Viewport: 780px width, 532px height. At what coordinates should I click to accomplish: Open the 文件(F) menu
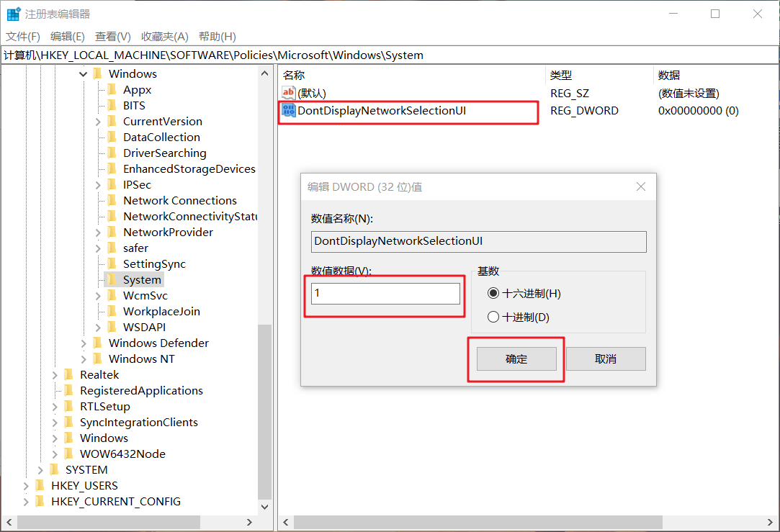pos(23,37)
